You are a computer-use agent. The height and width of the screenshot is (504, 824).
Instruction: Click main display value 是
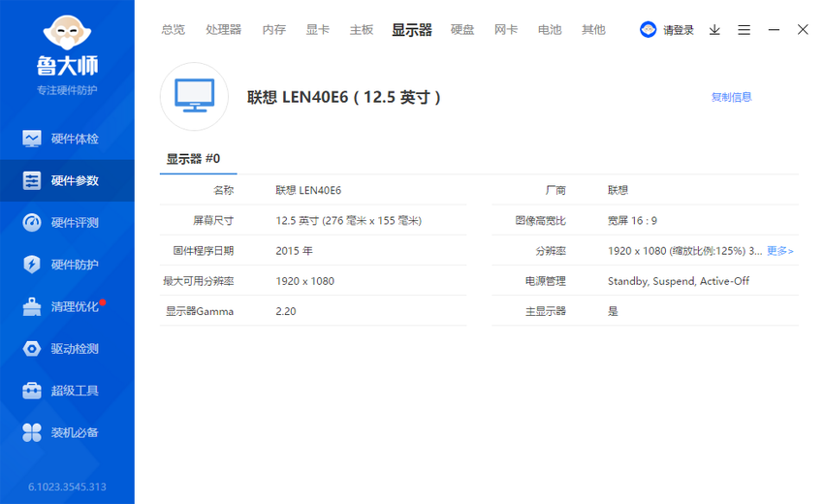click(613, 311)
